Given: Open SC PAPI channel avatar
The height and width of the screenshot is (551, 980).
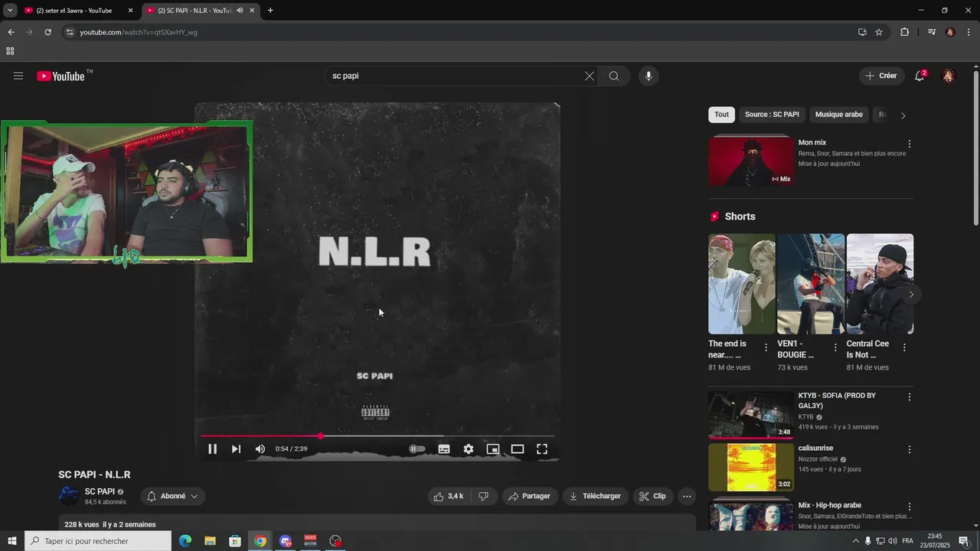Looking at the screenshot, I should pos(69,496).
